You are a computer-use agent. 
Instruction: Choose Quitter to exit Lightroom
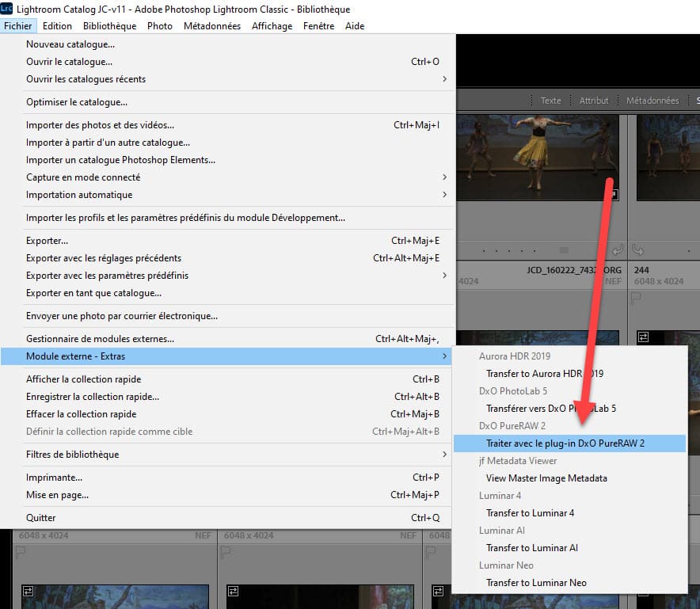tap(228, 518)
